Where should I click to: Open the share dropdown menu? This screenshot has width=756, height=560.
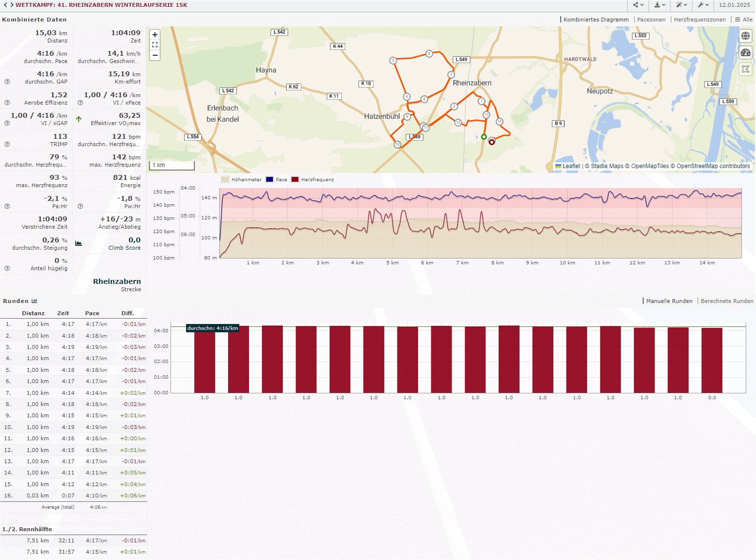click(638, 5)
